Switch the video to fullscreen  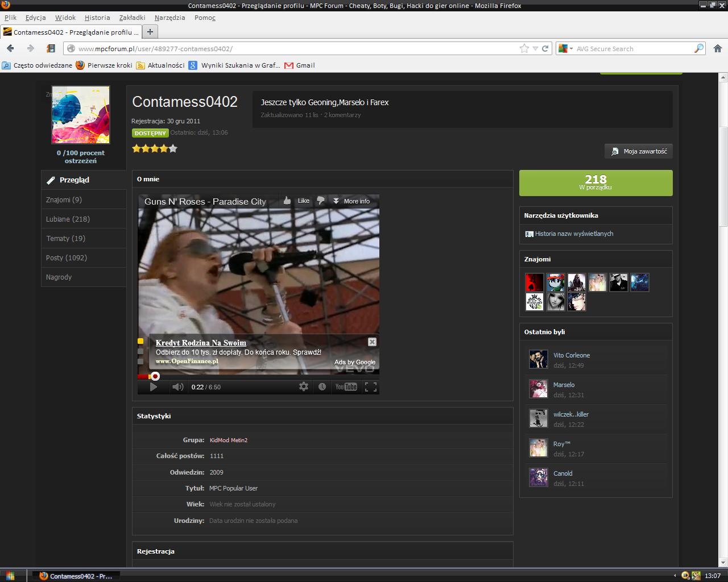(x=371, y=387)
